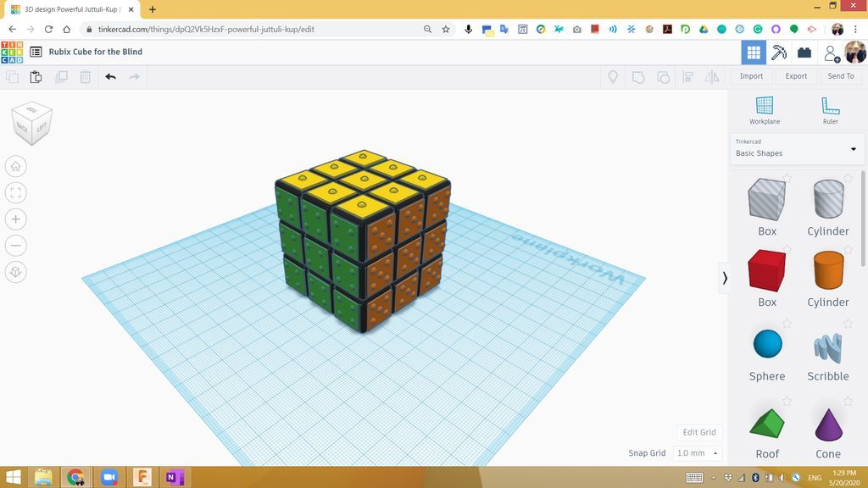The image size is (868, 488).
Task: Click the Group shapes icon
Action: 638,77
